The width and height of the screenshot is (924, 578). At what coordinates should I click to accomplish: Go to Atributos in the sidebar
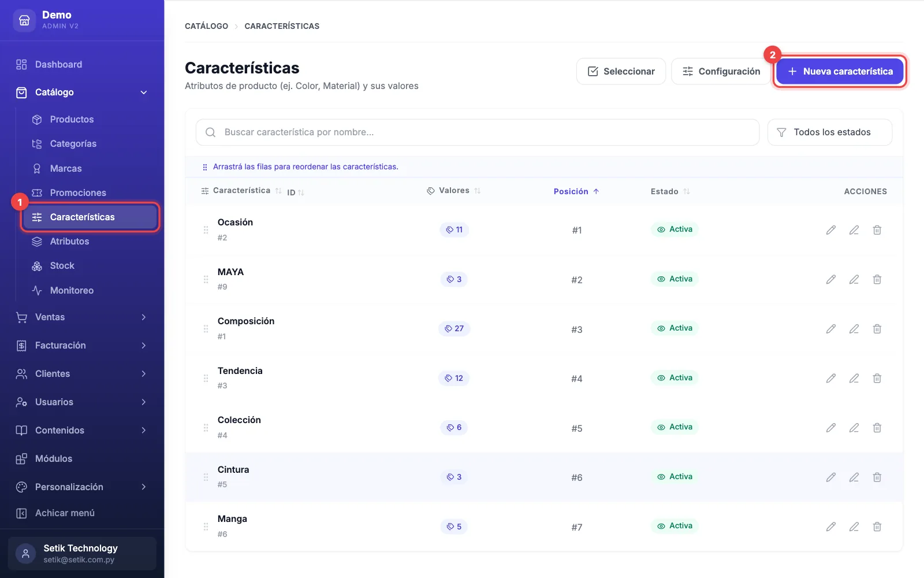(x=69, y=242)
